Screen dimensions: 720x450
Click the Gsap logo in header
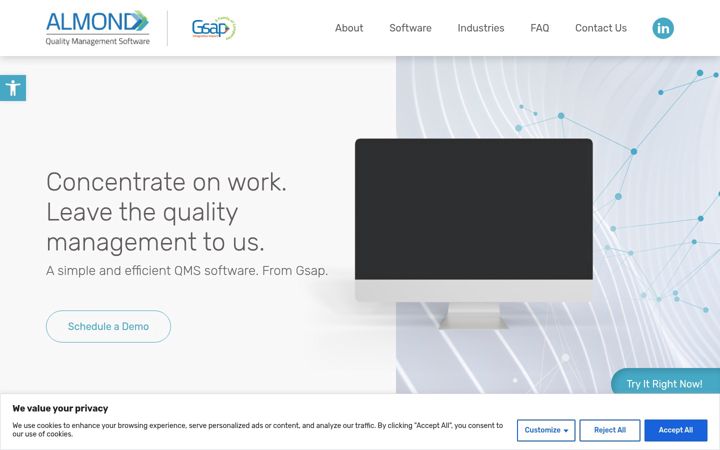(214, 28)
